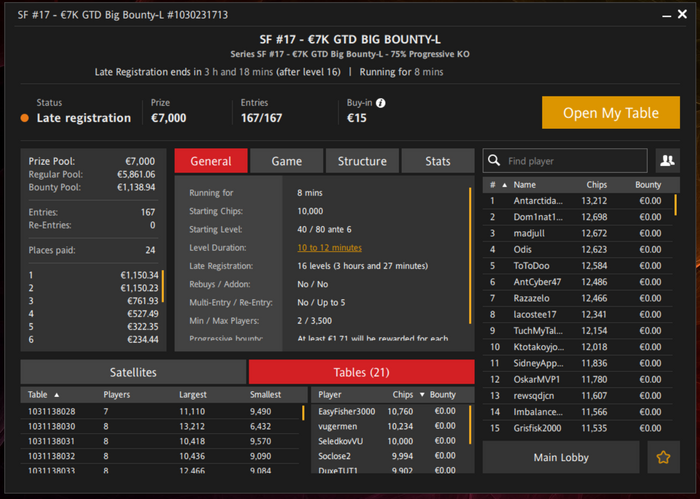Select player Dom1nat1... in ranking
Image resolution: width=700 pixels, height=499 pixels.
[x=577, y=217]
